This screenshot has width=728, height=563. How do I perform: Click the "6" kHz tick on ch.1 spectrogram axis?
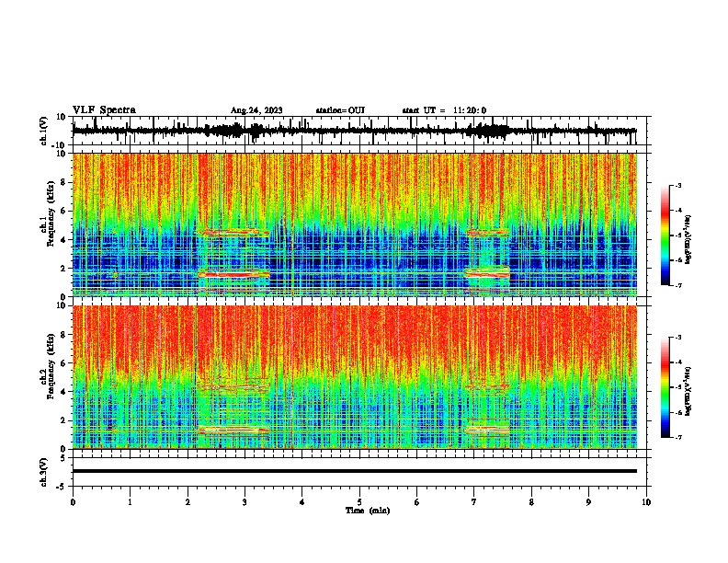click(x=63, y=211)
